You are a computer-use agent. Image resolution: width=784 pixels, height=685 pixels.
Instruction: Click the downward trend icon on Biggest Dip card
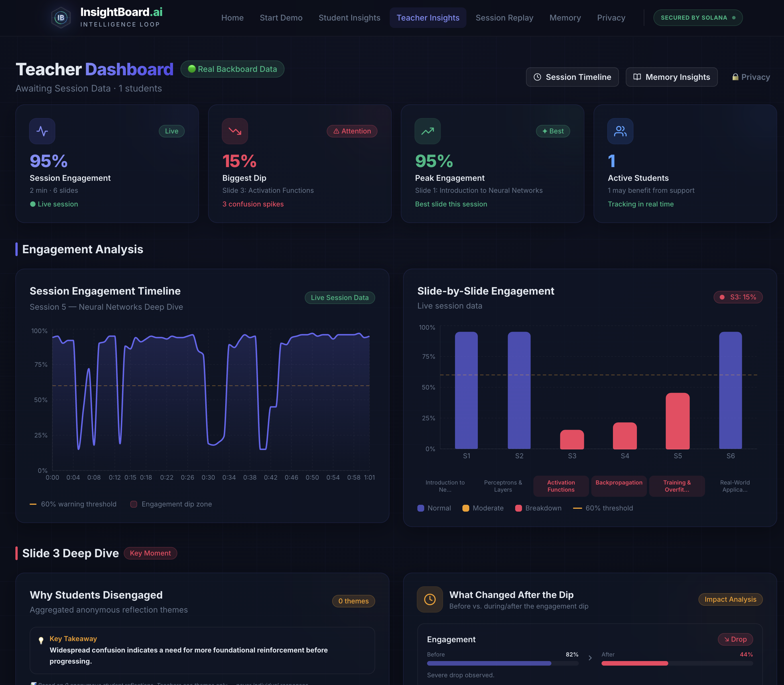(x=235, y=131)
